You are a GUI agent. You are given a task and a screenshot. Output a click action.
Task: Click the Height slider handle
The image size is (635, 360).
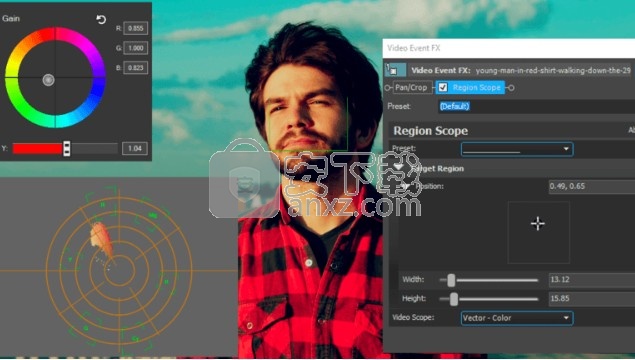(x=454, y=299)
